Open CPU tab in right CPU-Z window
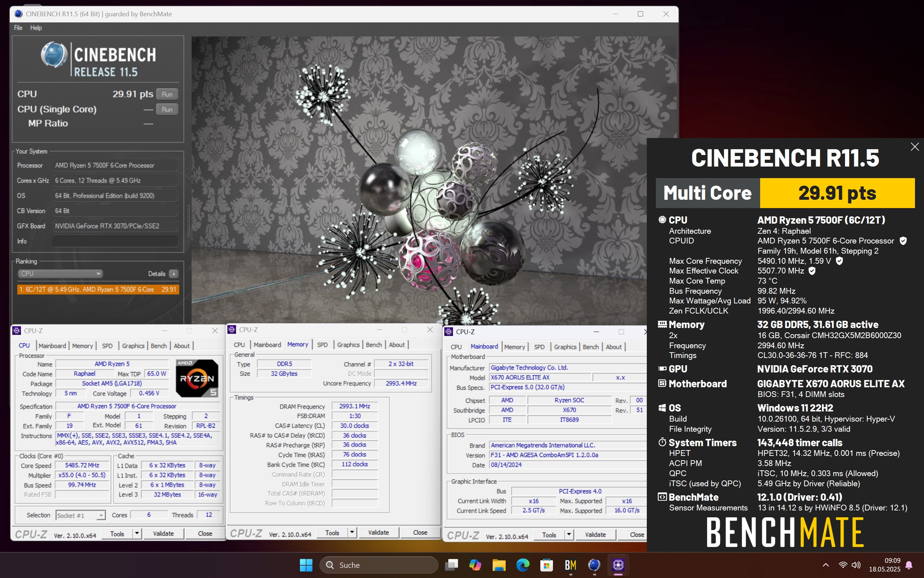 [x=456, y=347]
